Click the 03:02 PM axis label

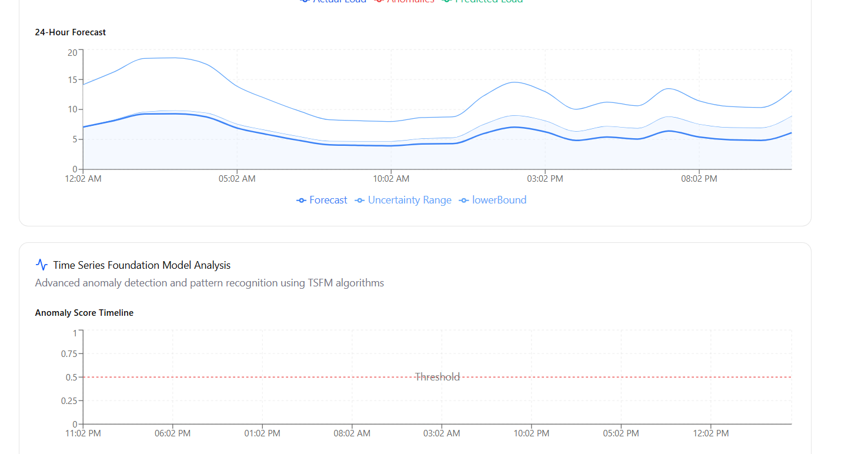point(545,178)
